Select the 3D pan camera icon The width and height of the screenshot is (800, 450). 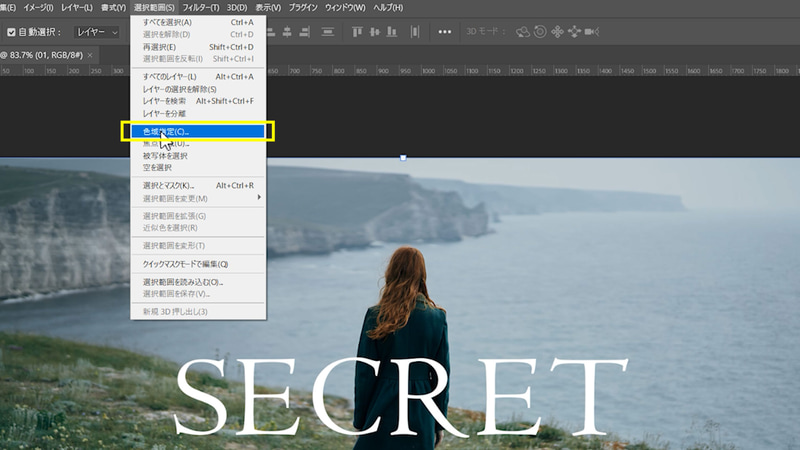point(557,32)
